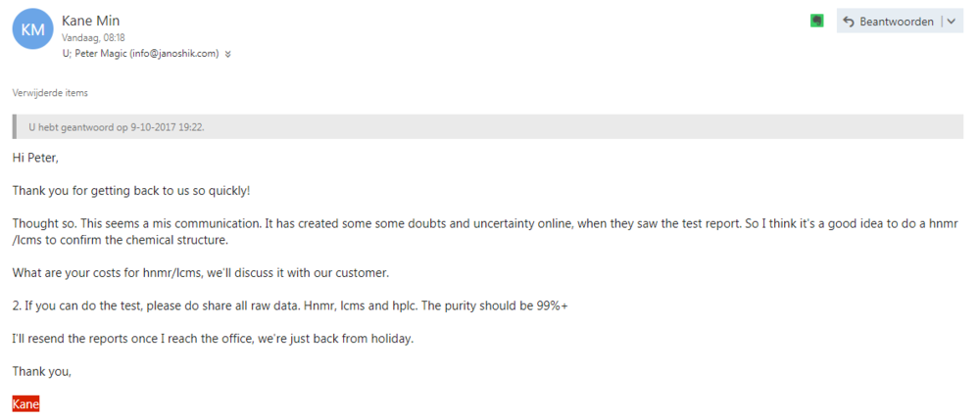Image resolution: width=980 pixels, height=420 pixels.
Task: Click the reply arrow icon
Action: point(848,22)
